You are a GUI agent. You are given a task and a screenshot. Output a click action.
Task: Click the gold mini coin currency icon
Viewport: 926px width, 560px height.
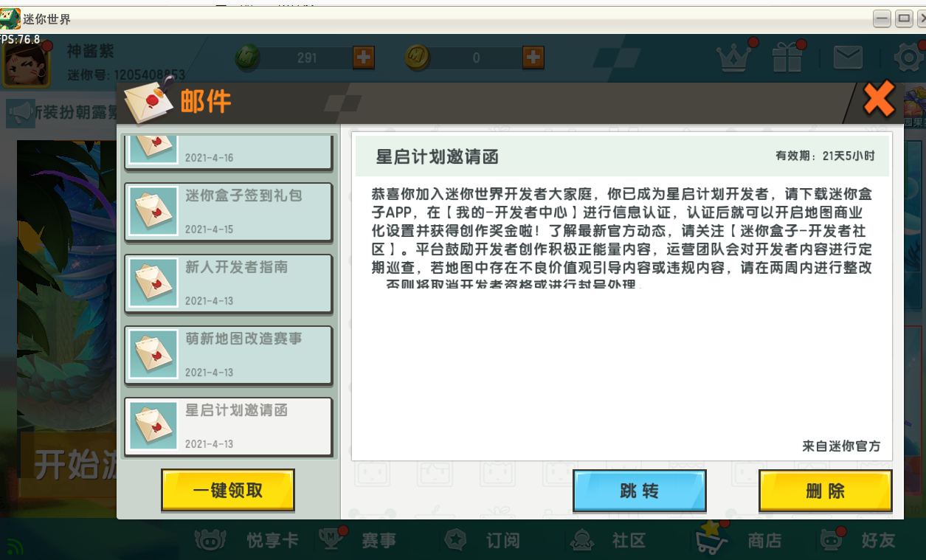coord(418,58)
